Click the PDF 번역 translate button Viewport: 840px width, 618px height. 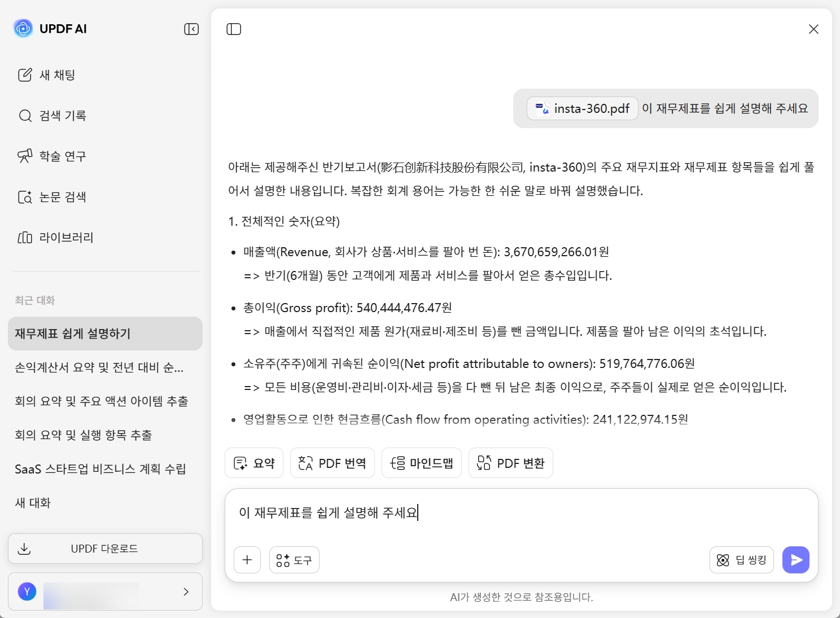(333, 463)
